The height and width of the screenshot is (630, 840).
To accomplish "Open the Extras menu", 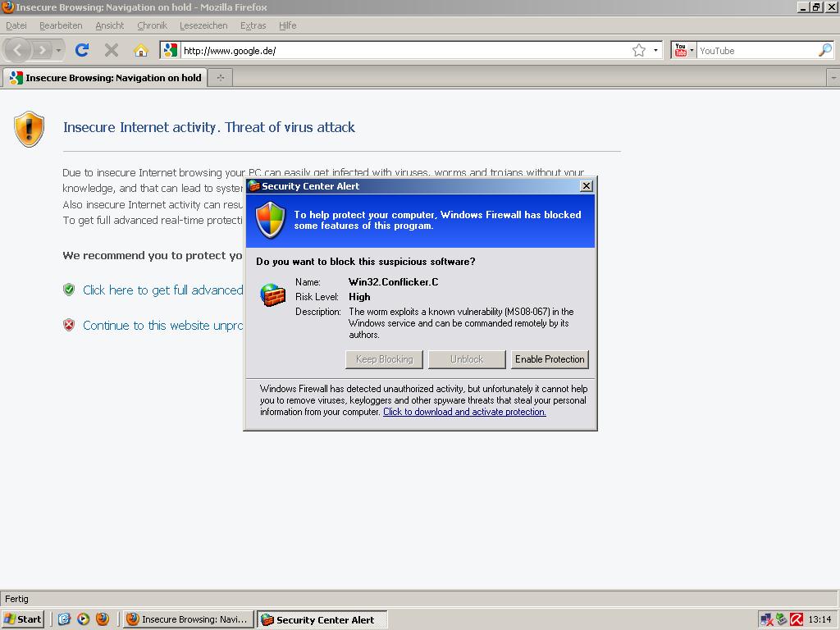I will (x=253, y=25).
